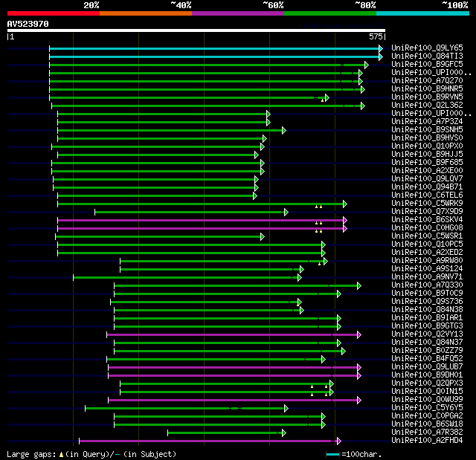The height and width of the screenshot is (460, 476).
Task: View the UniRef100_A9S124 subject
Action: coord(427,269)
